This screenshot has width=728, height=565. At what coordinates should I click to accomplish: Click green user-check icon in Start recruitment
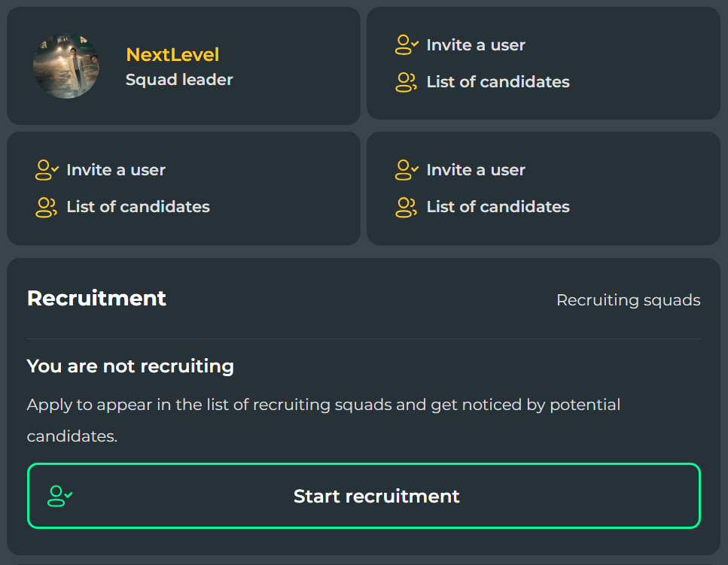point(60,496)
